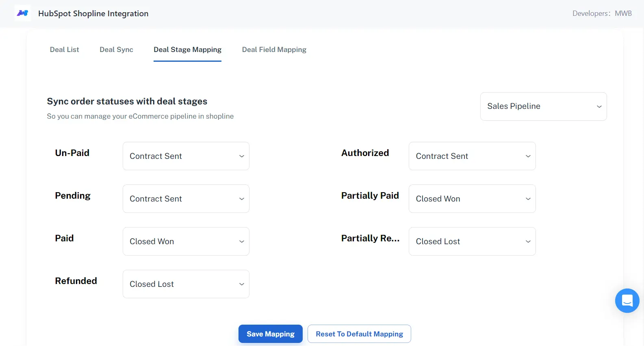
Task: Open the Un-Paid deal stage dropdown
Action: tap(186, 156)
